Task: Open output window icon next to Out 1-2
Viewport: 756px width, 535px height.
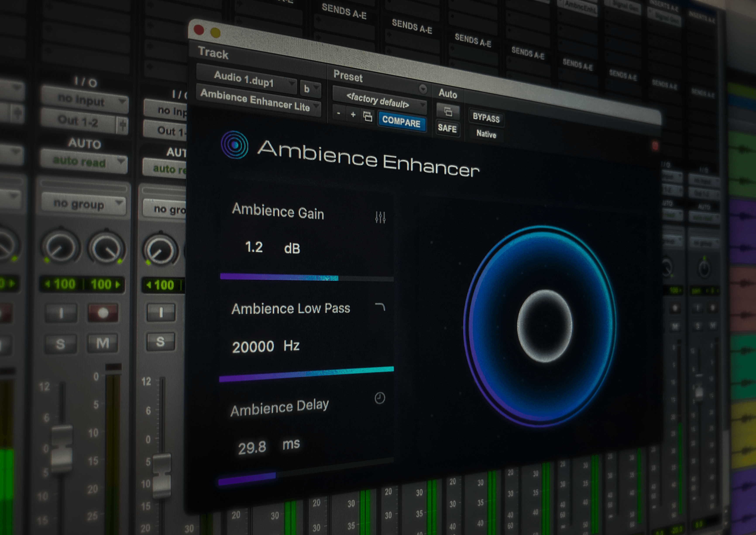Action: 122,125
